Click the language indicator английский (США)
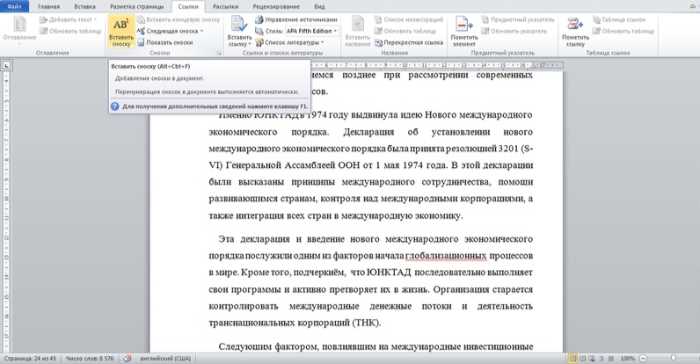Viewport: 700px width, 364px height. (165, 358)
